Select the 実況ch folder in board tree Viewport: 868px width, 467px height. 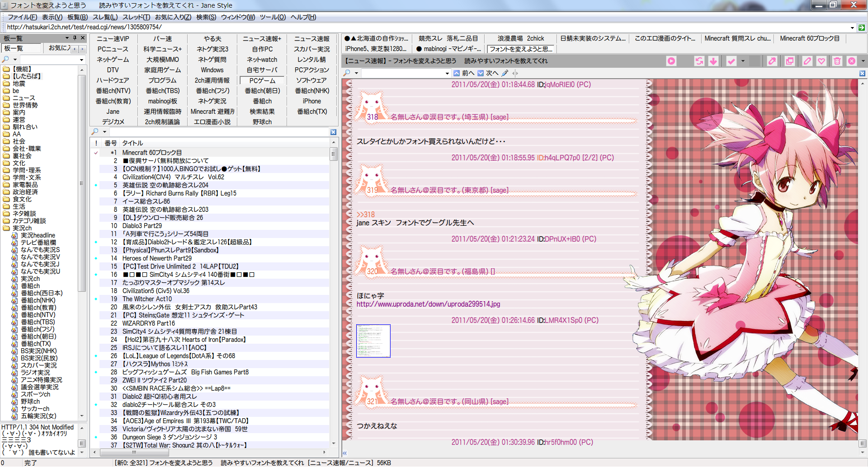coord(22,228)
